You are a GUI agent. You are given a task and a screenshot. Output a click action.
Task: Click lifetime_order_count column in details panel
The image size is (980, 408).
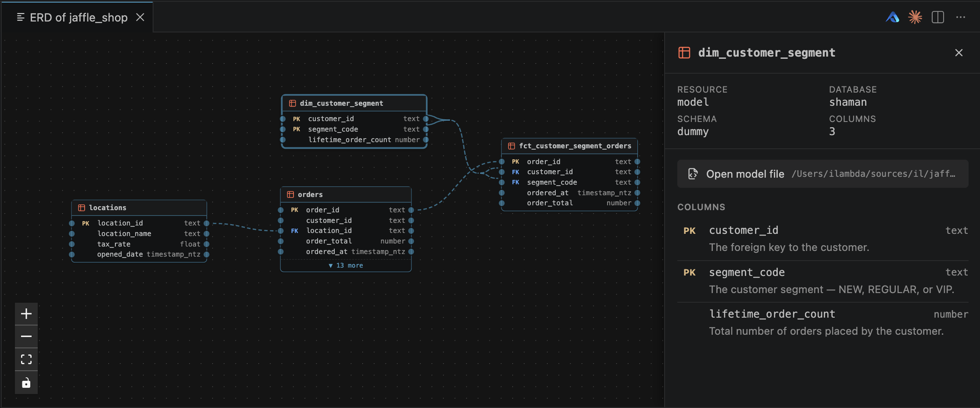(x=823, y=323)
